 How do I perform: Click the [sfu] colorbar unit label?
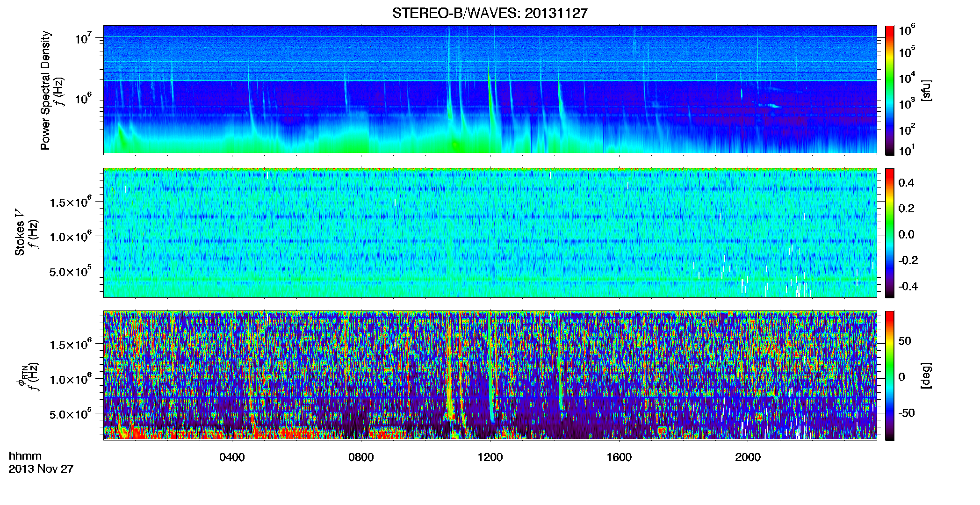pyautogui.click(x=926, y=90)
